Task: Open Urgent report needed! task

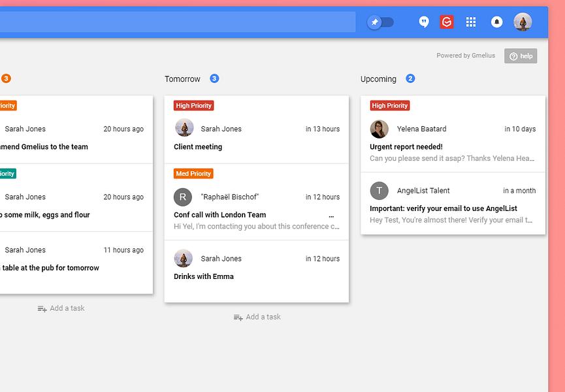Action: pyautogui.click(x=406, y=146)
